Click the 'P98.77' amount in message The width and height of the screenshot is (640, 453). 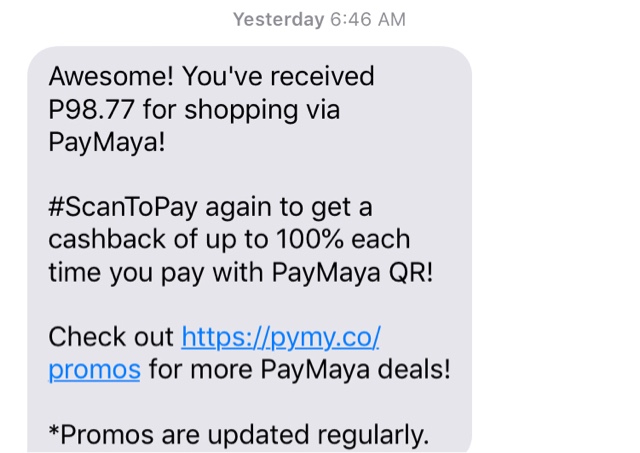pos(91,109)
